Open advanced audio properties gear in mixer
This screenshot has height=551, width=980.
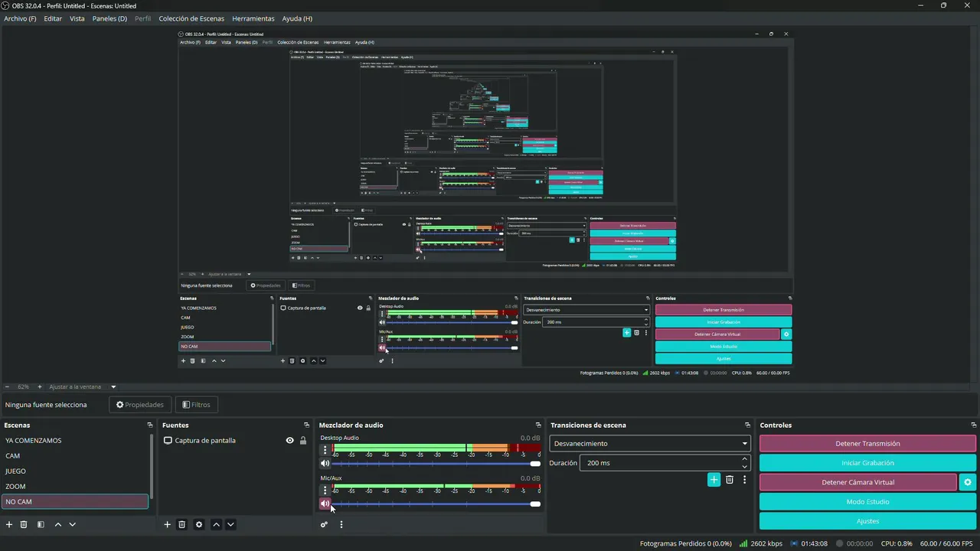(325, 524)
